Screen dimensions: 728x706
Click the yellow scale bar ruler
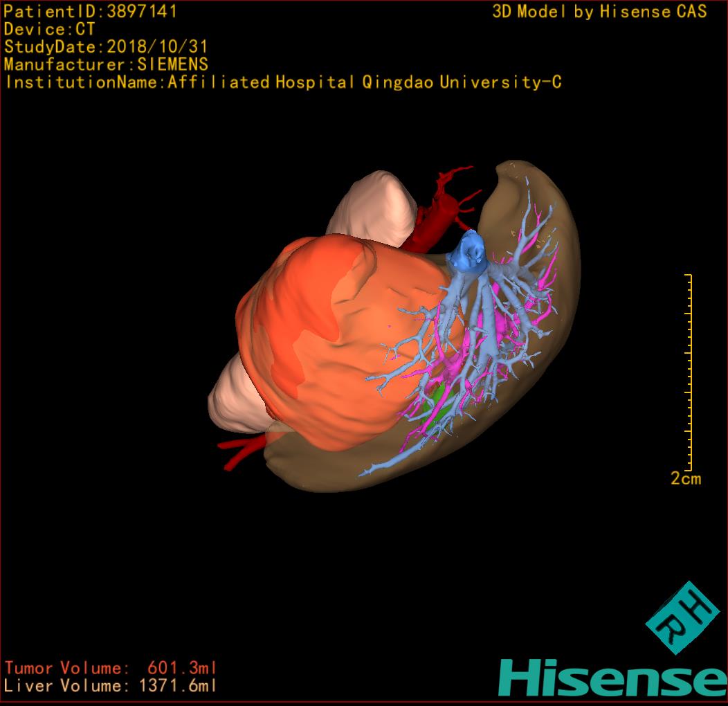(689, 372)
